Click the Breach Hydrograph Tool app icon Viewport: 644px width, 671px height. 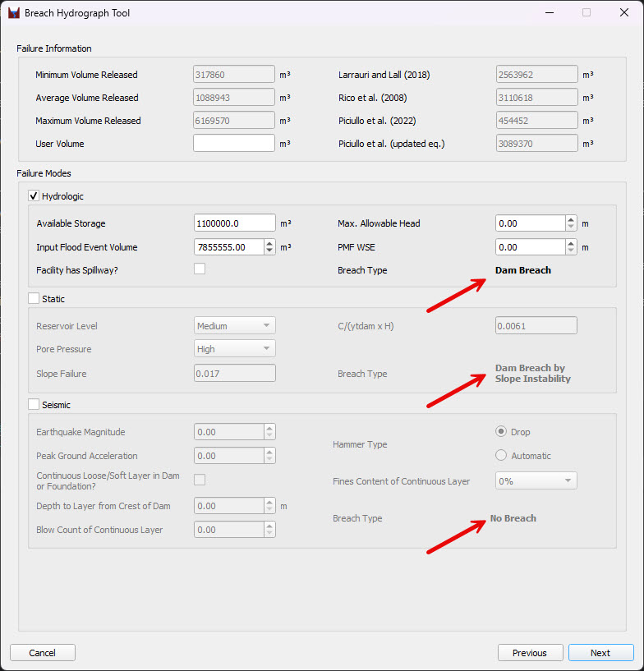(13, 13)
